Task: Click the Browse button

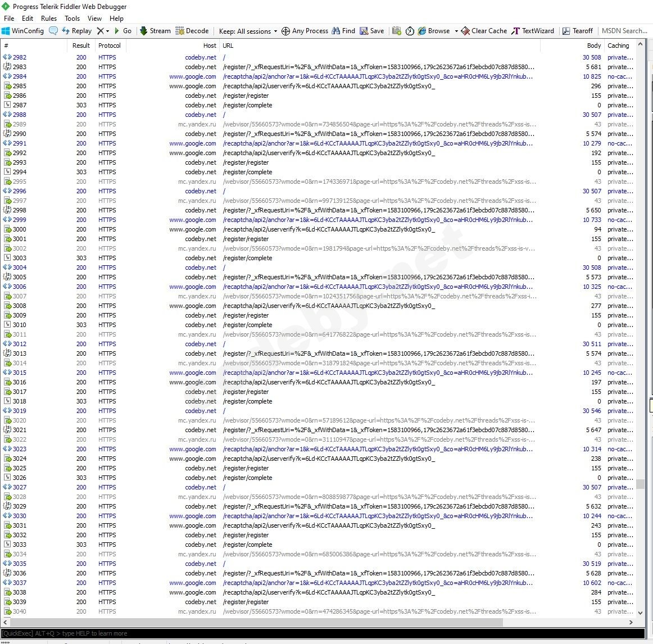Action: point(434,31)
